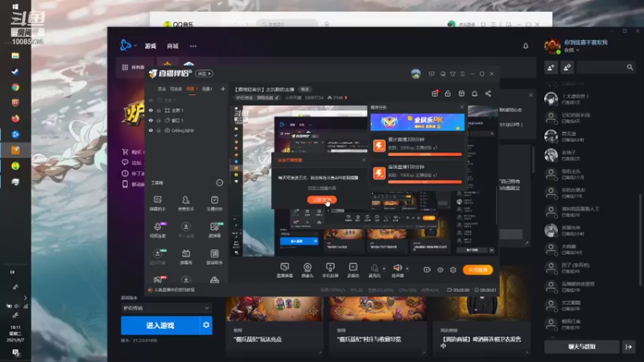
Task: Open the Battle.net notifications bell
Action: [x=526, y=46]
